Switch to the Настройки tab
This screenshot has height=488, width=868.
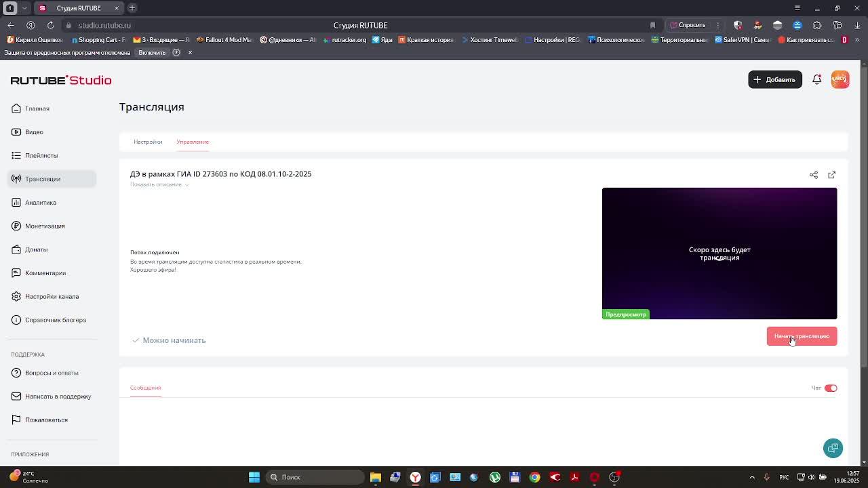148,142
